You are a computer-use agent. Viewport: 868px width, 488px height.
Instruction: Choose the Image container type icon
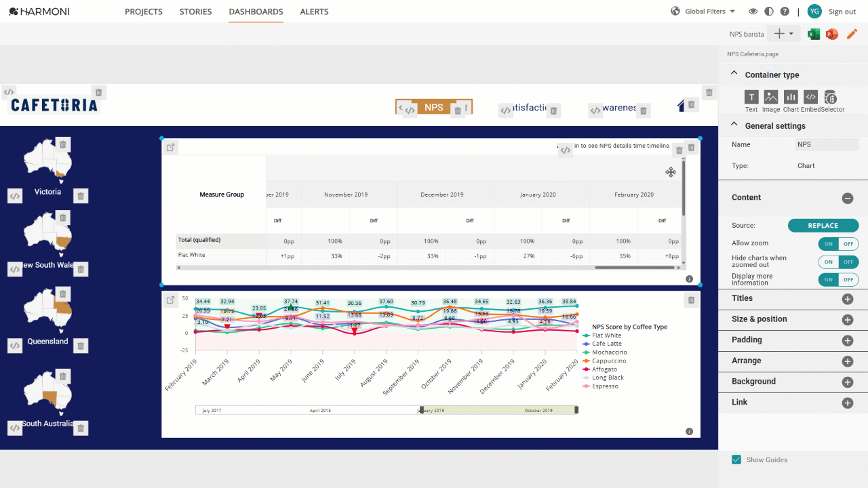point(771,97)
